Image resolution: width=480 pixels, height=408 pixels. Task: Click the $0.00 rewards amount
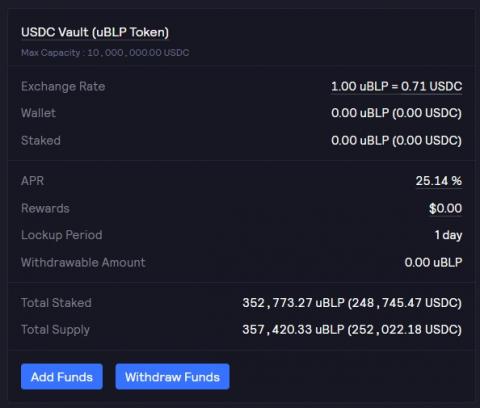[x=445, y=208]
